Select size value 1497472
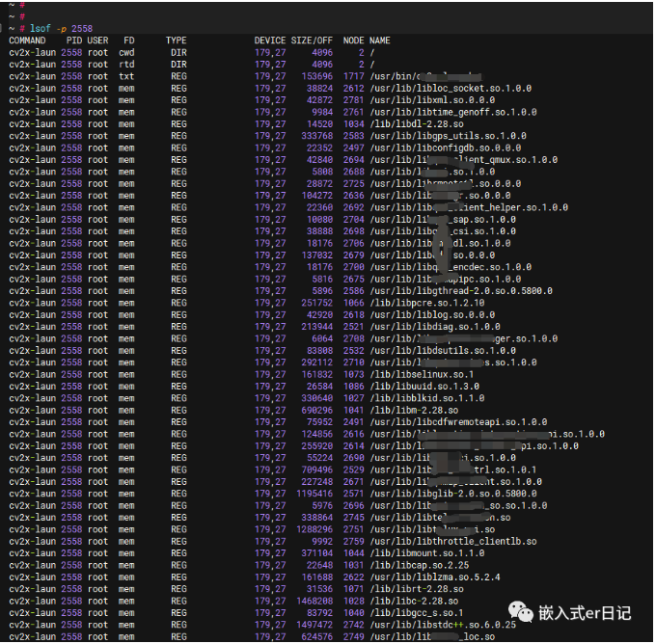Screen dimensions: 656x644 pyautogui.click(x=314, y=625)
